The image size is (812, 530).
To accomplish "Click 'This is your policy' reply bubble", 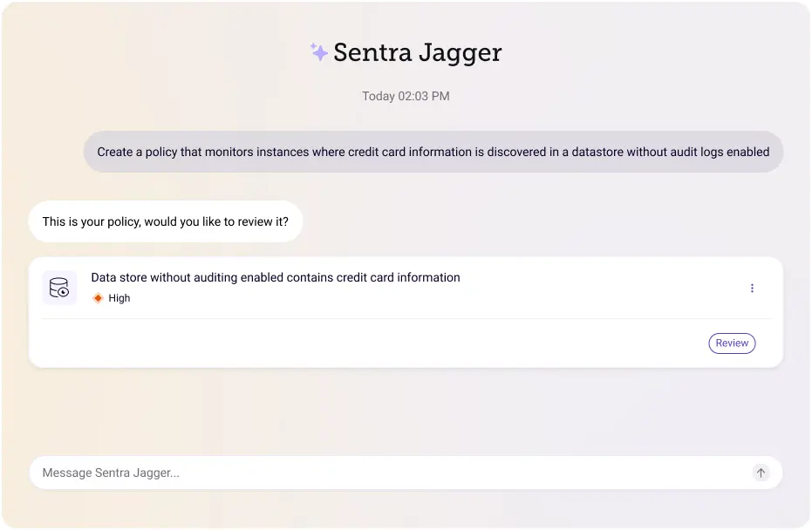I will tap(166, 221).
